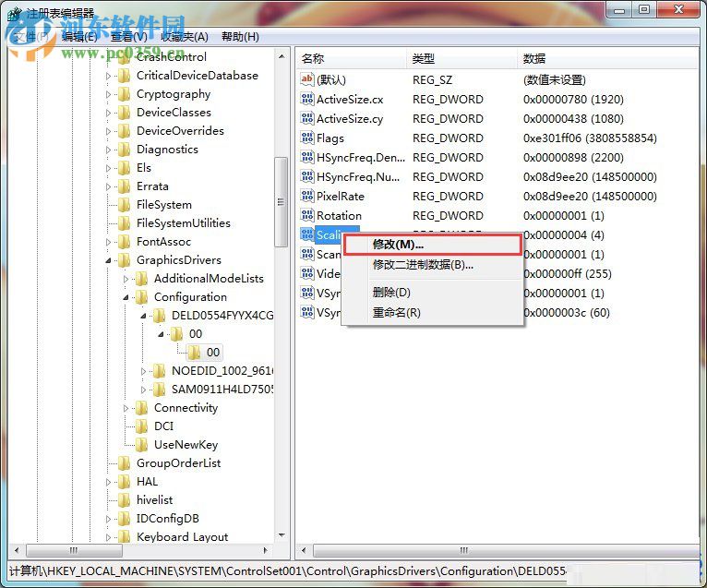Click the hivelist folder icon
707x588 pixels.
[125, 500]
